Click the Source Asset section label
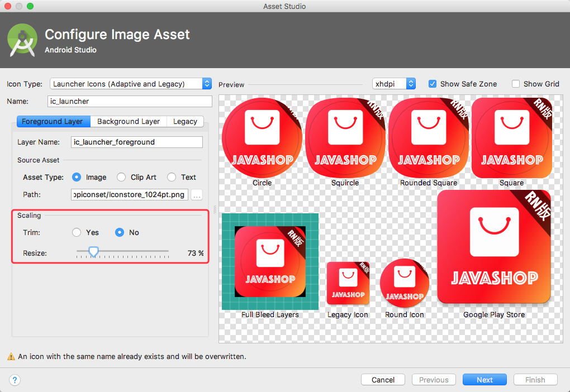570x392 pixels. click(x=38, y=160)
